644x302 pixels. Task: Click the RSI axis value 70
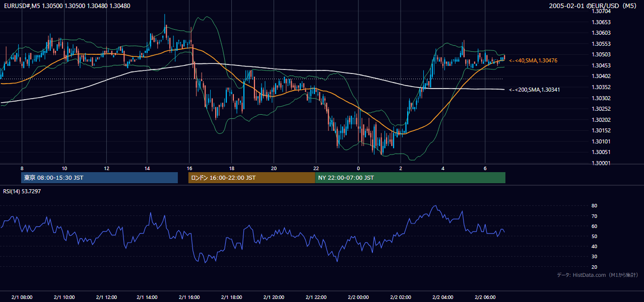(x=595, y=216)
